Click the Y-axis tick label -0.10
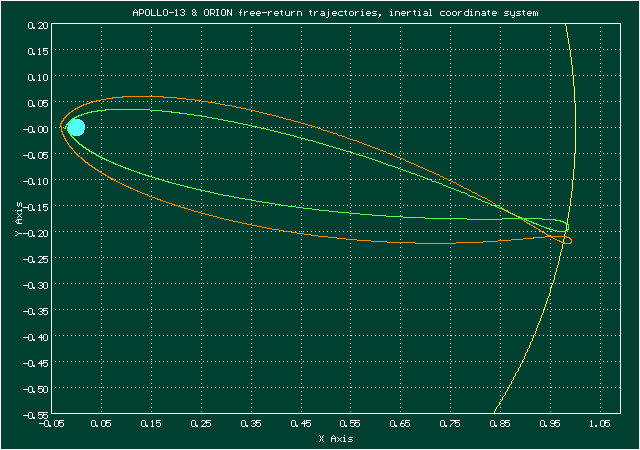This screenshot has width=640, height=450. 36,181
